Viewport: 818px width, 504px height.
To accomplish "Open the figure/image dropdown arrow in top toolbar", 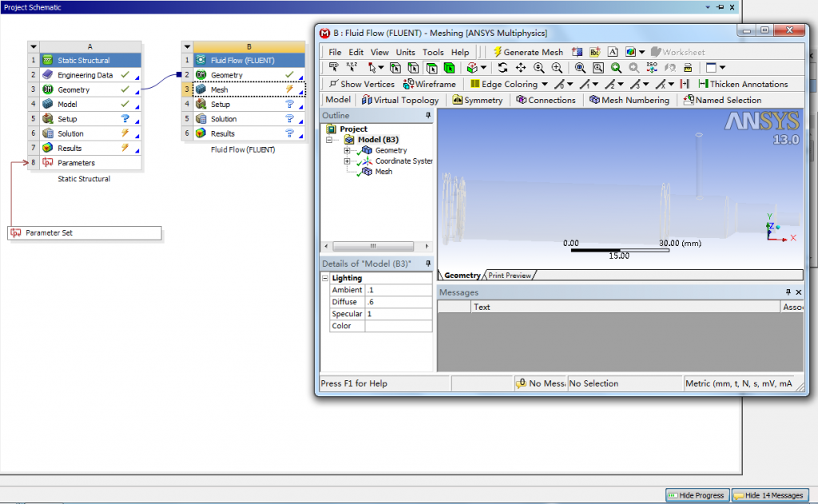I will coord(642,52).
